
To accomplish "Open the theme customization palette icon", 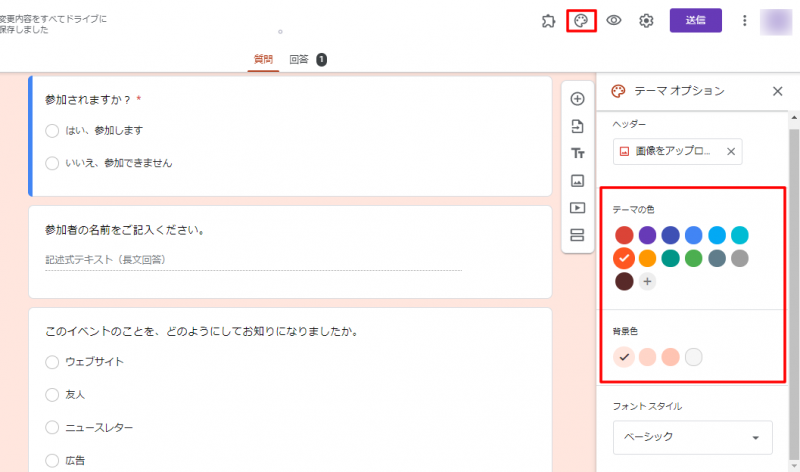I will coord(581,21).
